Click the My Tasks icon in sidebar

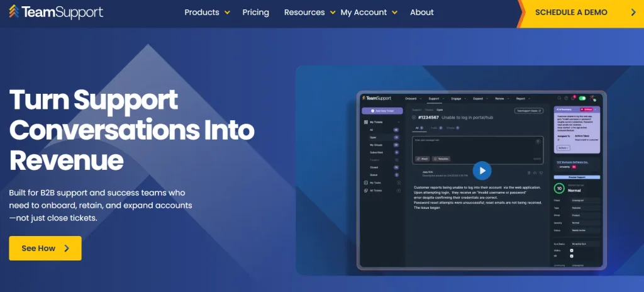pyautogui.click(x=365, y=182)
